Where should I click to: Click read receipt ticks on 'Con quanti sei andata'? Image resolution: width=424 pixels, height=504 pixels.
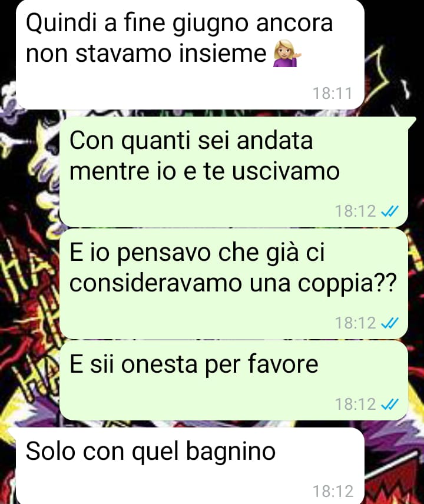click(x=390, y=211)
